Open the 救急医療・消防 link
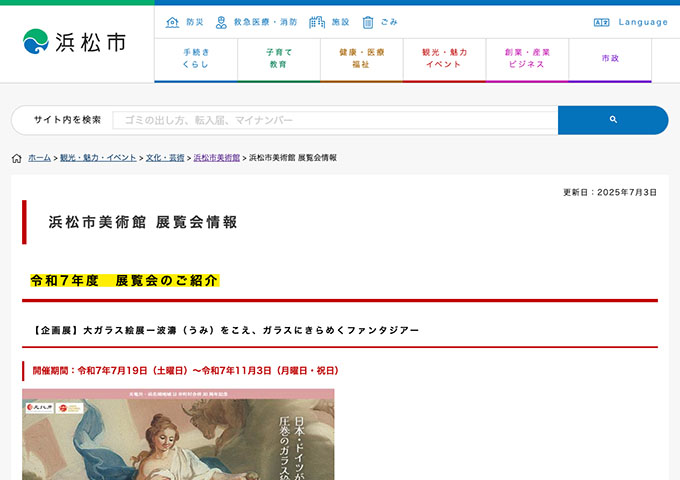 265,22
